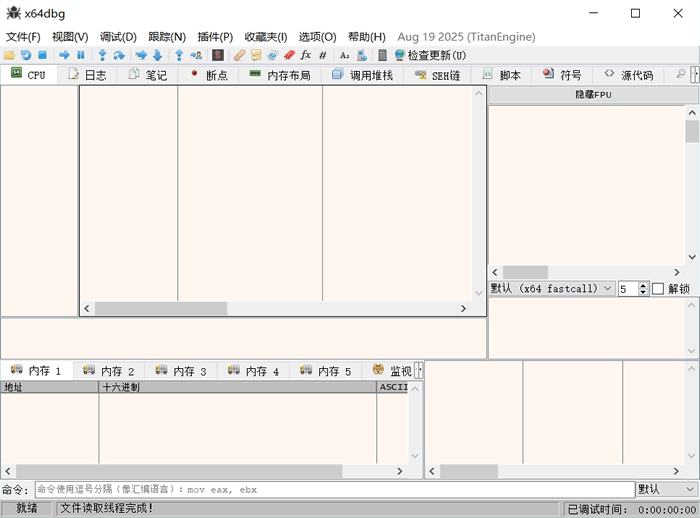Click the 检查更新(U) globe button
This screenshot has height=518, width=700.
(x=430, y=55)
